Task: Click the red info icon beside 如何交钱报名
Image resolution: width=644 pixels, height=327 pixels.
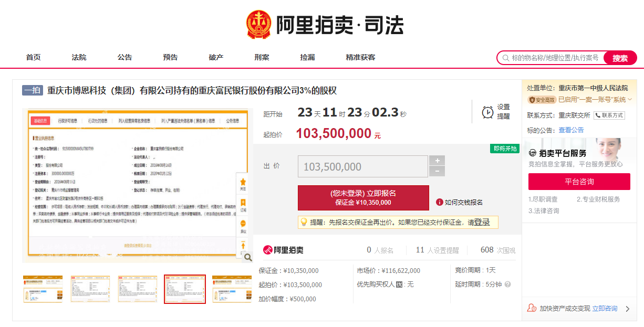Action: click(440, 202)
